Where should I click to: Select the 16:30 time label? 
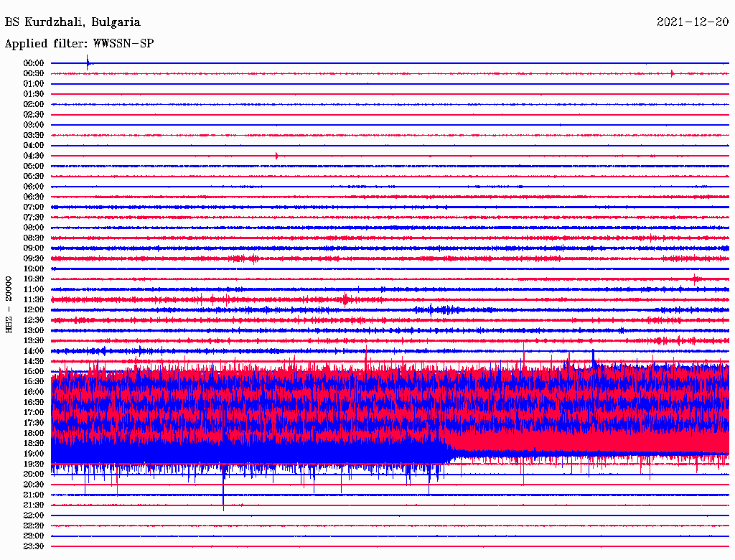tap(34, 403)
